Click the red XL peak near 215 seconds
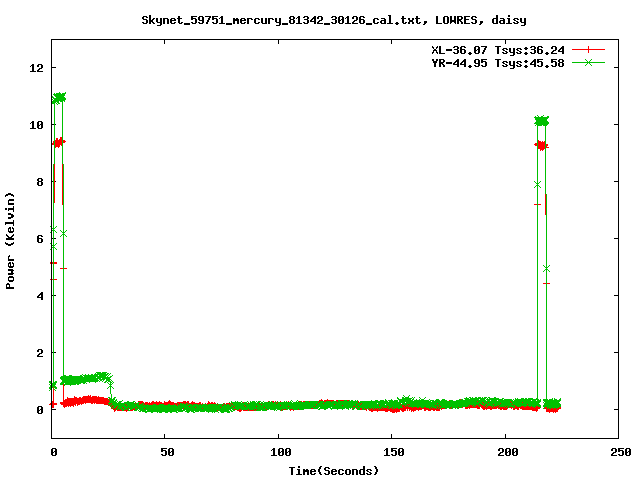Image resolution: width=640 pixels, height=480 pixels. pyautogui.click(x=542, y=145)
